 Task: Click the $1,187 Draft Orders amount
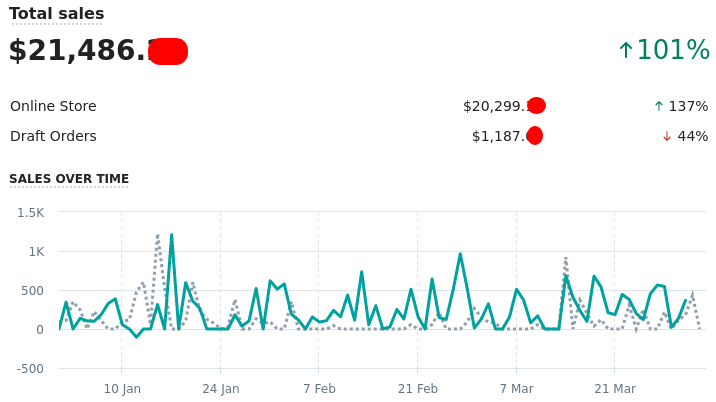click(499, 137)
